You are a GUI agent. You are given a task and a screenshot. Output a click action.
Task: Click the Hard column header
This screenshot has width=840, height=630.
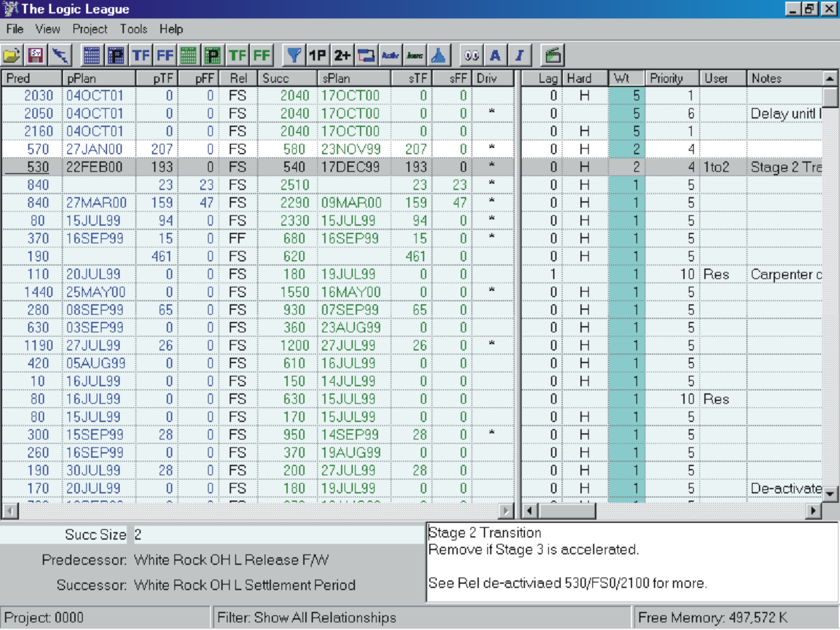[x=585, y=78]
